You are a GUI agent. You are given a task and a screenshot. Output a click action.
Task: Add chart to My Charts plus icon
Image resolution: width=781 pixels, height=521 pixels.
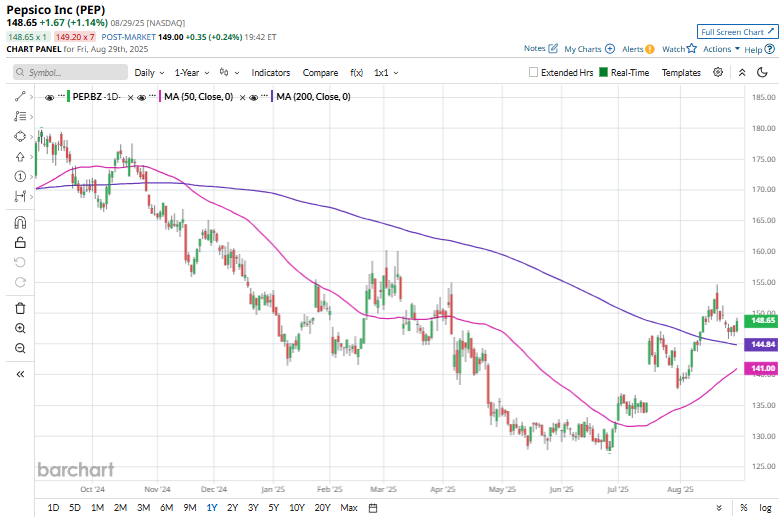610,49
